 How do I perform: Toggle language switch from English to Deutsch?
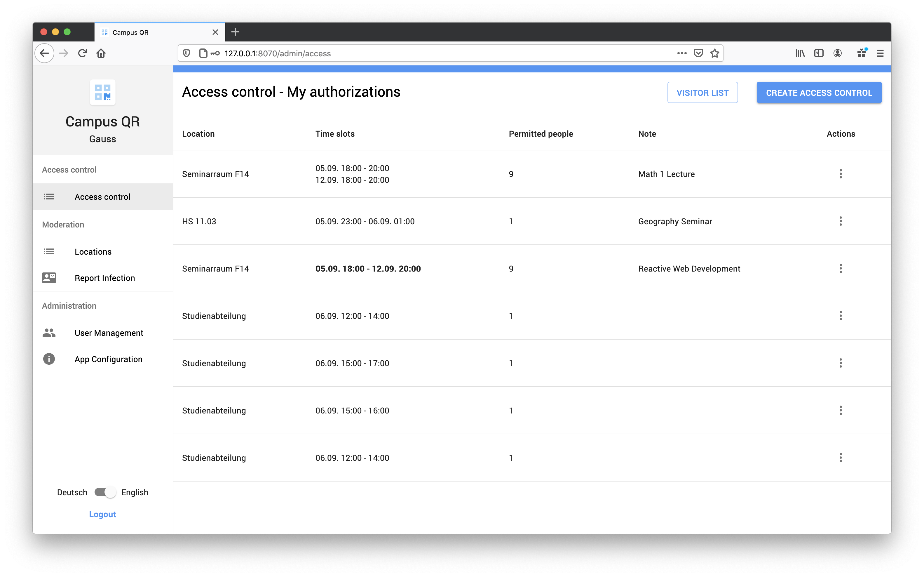pos(103,492)
